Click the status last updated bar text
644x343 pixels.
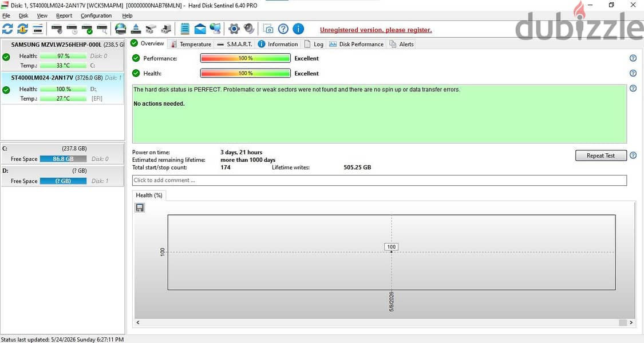tap(62, 340)
